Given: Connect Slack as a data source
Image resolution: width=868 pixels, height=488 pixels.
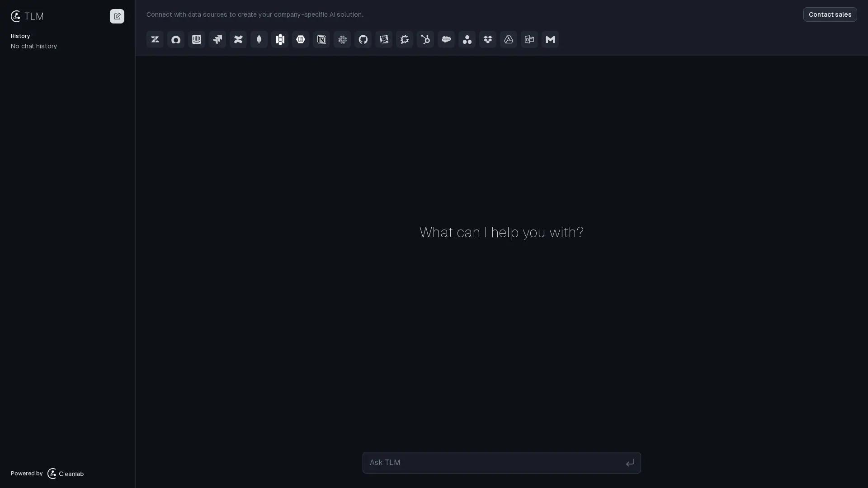Looking at the screenshot, I should [342, 39].
